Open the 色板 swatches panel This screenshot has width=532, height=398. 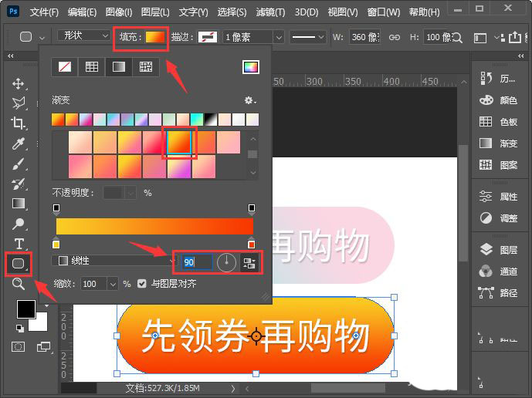498,122
